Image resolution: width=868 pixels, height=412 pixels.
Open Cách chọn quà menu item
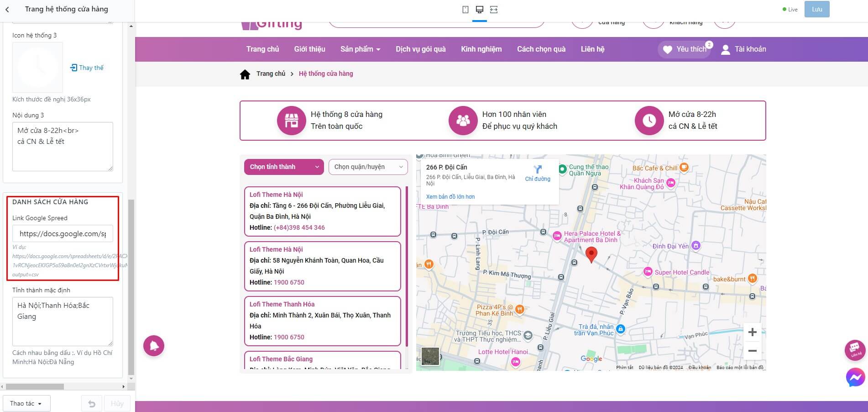click(x=541, y=49)
